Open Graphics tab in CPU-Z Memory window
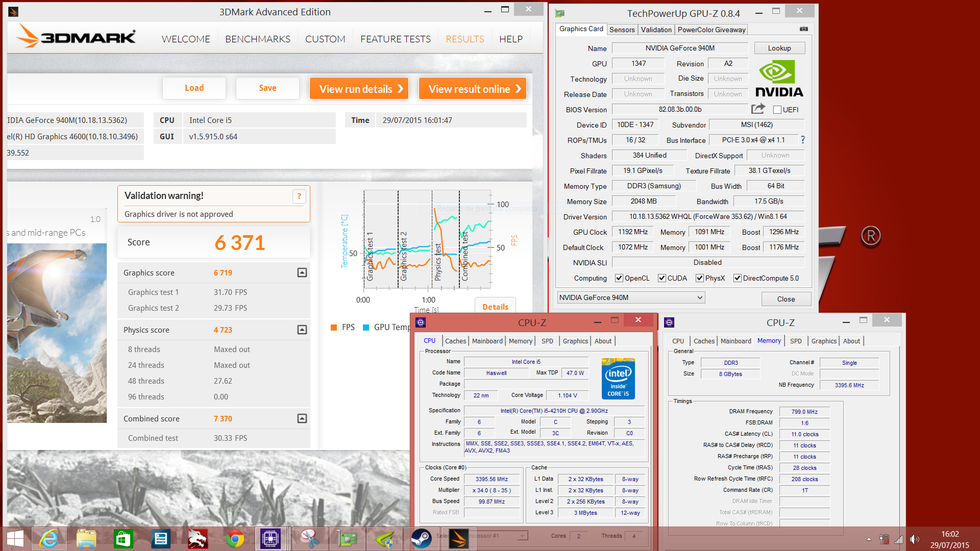Screen dimensions: 980x551 824,341
